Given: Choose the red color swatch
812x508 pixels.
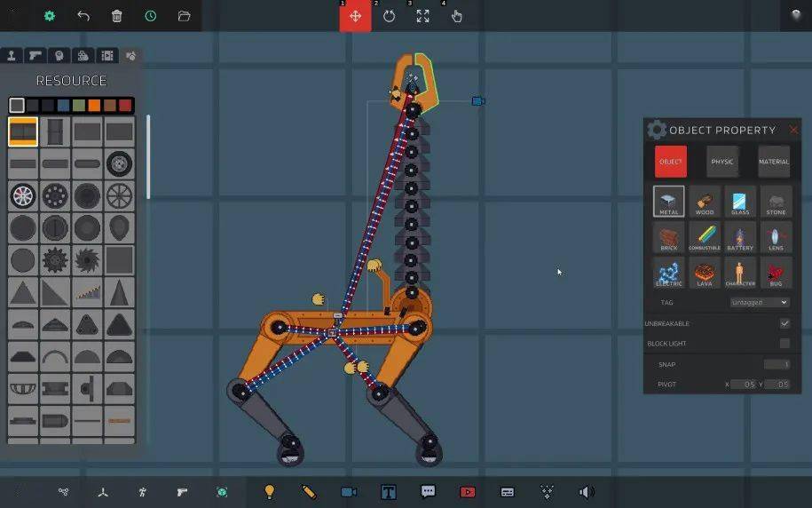Looking at the screenshot, I should pos(125,106).
